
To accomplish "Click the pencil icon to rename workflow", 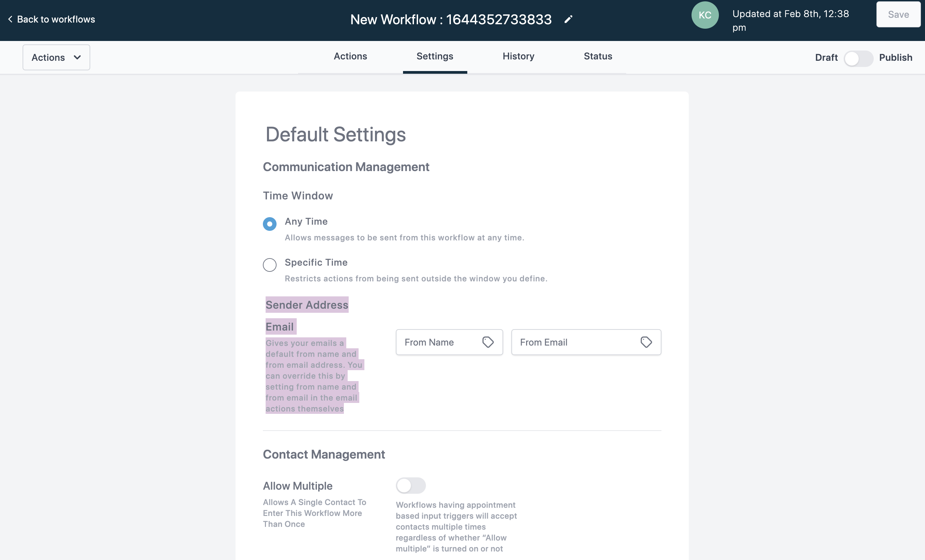I will click(568, 19).
